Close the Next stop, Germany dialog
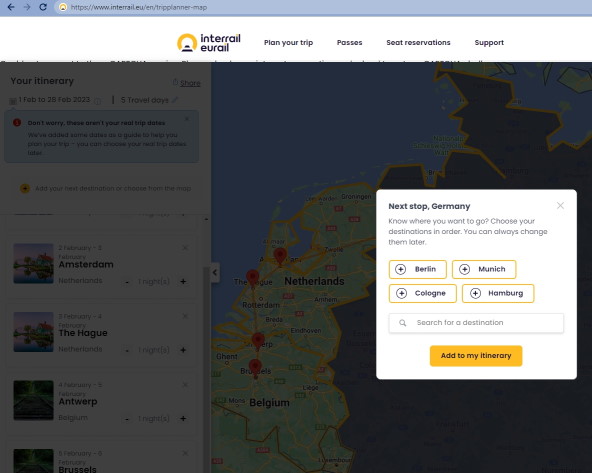The image size is (592, 473). [560, 205]
